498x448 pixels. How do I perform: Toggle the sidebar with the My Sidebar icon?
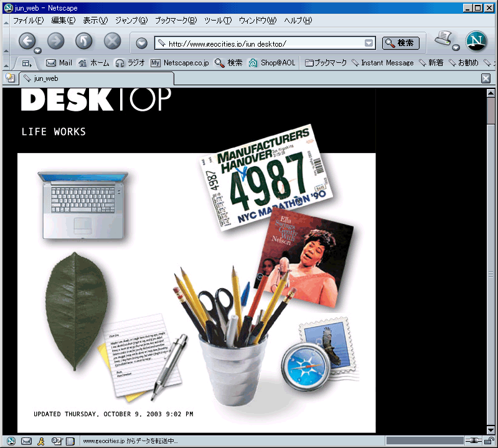point(27,63)
